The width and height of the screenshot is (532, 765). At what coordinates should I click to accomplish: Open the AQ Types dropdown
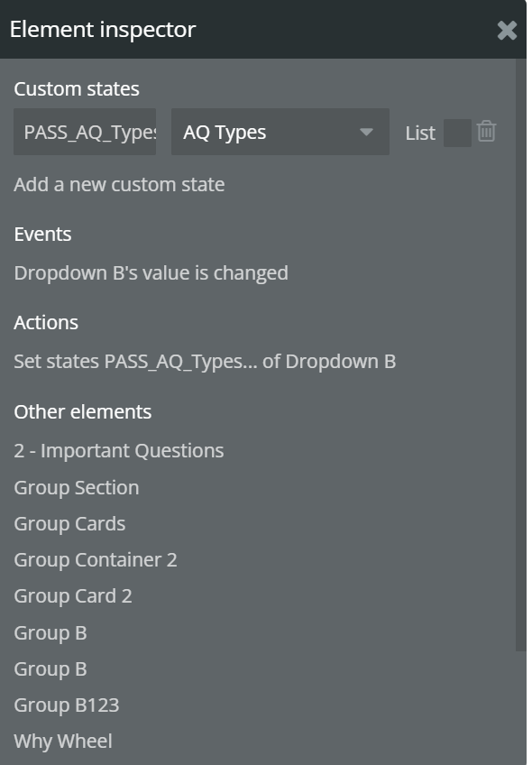(x=280, y=132)
